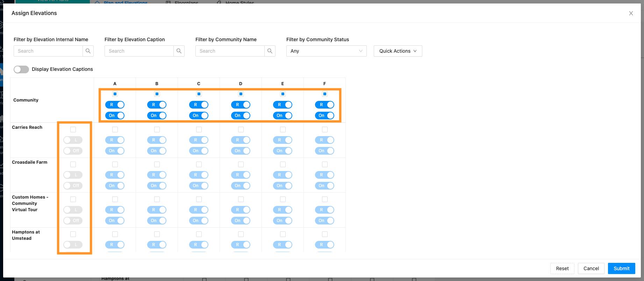Toggle Carries Reach row Off switch
This screenshot has height=281, width=644.
(73, 151)
